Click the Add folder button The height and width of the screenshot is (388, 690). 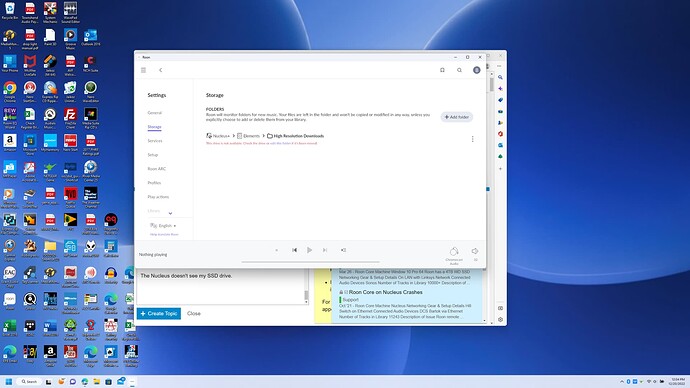pyautogui.click(x=457, y=117)
